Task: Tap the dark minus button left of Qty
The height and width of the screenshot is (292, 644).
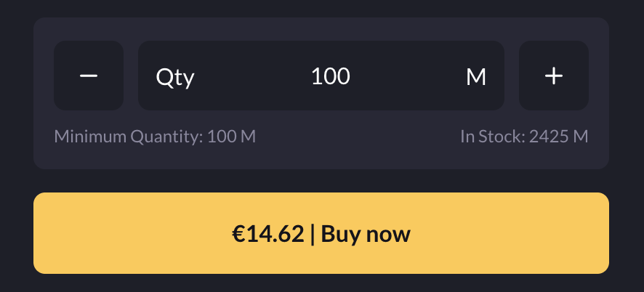Action: [x=89, y=76]
